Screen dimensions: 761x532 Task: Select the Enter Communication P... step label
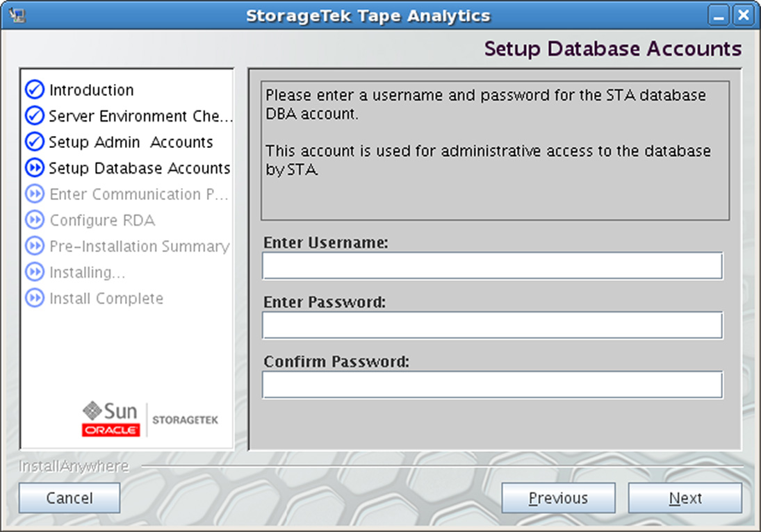click(x=139, y=194)
